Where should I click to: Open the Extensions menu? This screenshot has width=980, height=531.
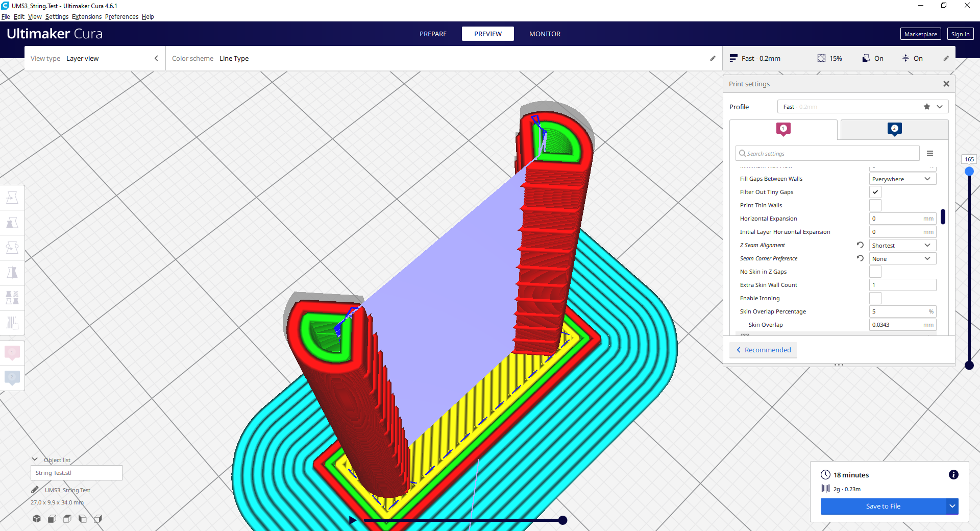tap(87, 16)
